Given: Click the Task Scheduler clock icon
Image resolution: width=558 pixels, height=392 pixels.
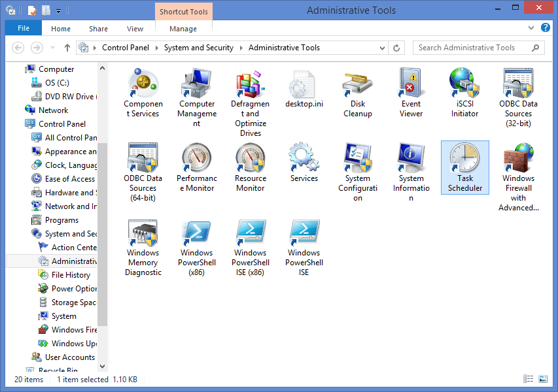Looking at the screenshot, I should (464, 157).
